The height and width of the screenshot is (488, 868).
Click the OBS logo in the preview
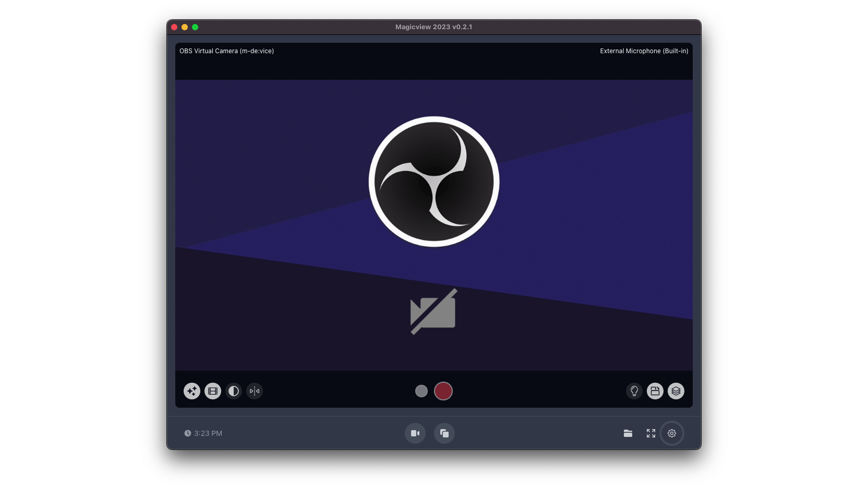433,181
